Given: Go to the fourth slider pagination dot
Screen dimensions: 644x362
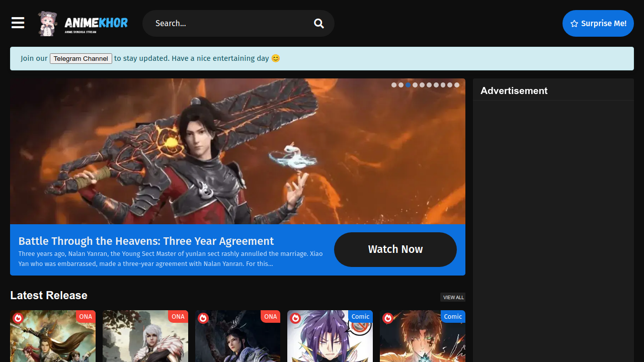Looking at the screenshot, I should 415,85.
